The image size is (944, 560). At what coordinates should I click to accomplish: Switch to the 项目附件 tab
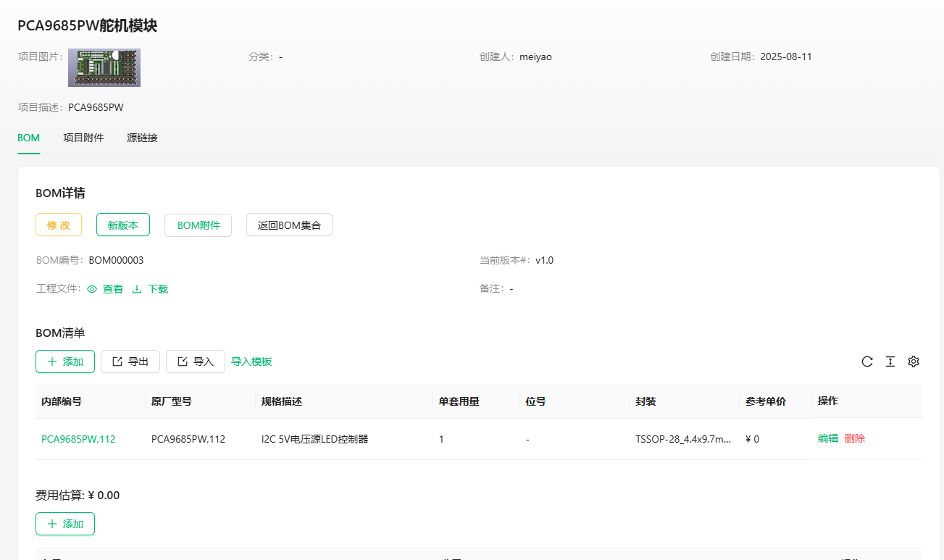(83, 138)
